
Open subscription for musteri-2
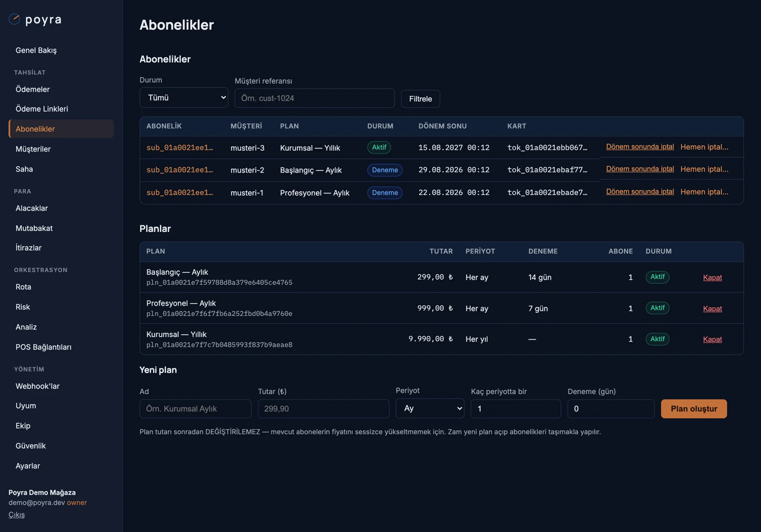[180, 170]
